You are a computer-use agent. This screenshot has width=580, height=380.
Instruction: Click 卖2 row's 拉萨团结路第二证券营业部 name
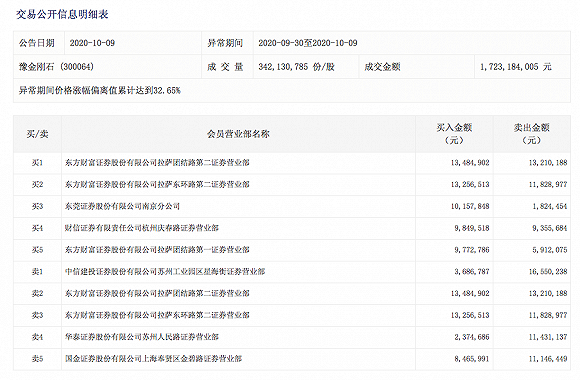coord(157,293)
